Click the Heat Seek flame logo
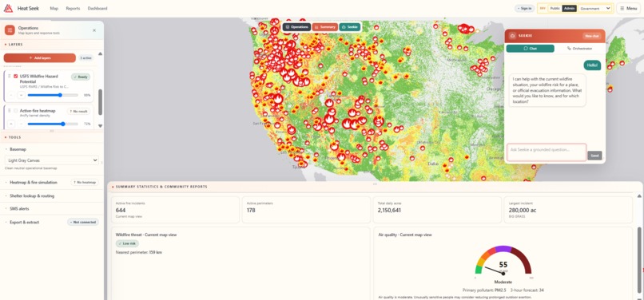Viewport: 644px width, 300px height. [8, 8]
